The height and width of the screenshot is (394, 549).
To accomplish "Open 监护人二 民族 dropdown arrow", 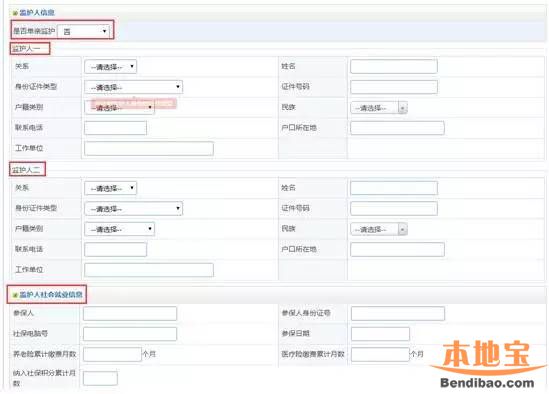I will [403, 229].
